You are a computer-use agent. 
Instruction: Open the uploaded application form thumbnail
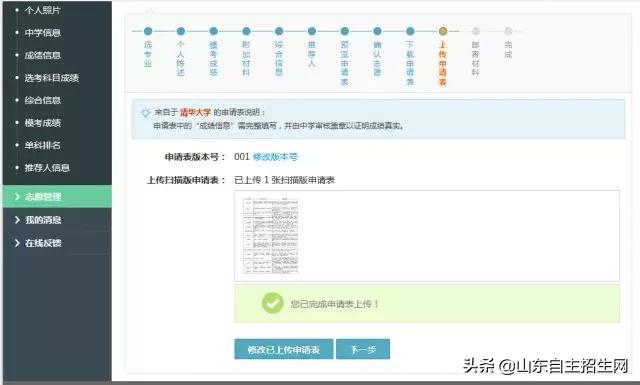(x=270, y=236)
